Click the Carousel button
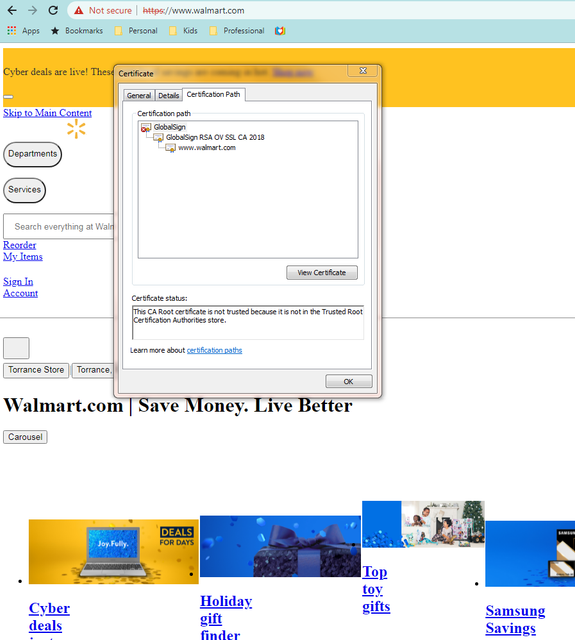This screenshot has width=575, height=640. click(x=25, y=437)
